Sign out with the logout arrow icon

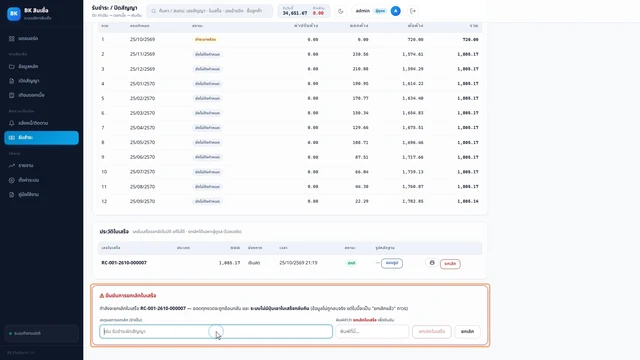(x=413, y=11)
